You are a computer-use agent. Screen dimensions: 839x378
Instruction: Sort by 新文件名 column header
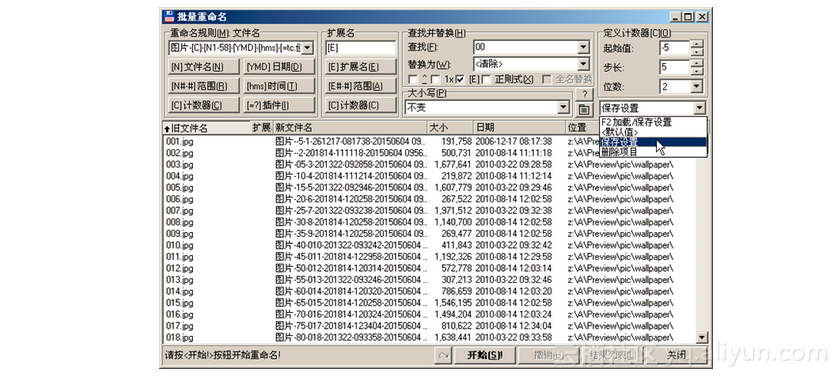(x=350, y=128)
